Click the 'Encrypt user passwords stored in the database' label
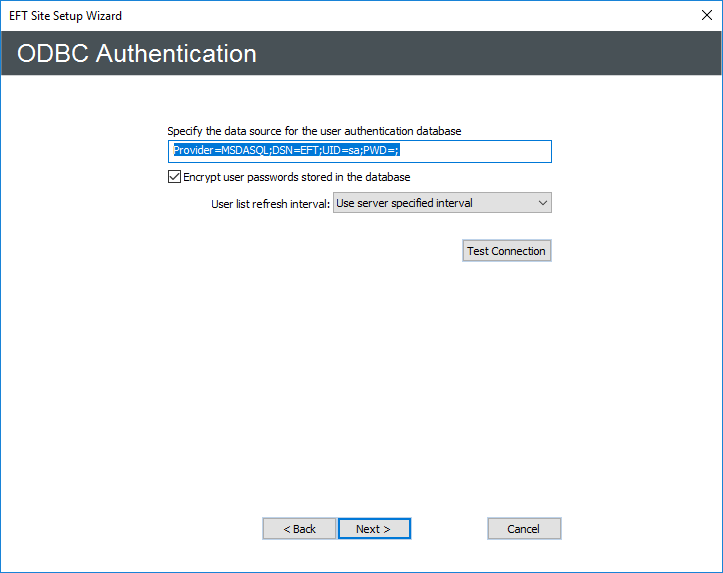Image resolution: width=723 pixels, height=573 pixels. tap(296, 177)
